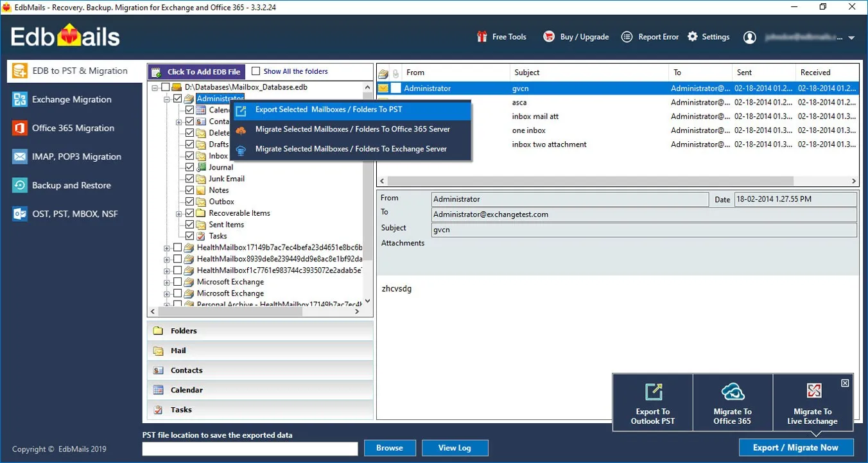Go to Backup and Restore sidebar icon
This screenshot has width=868, height=463.
tap(19, 185)
